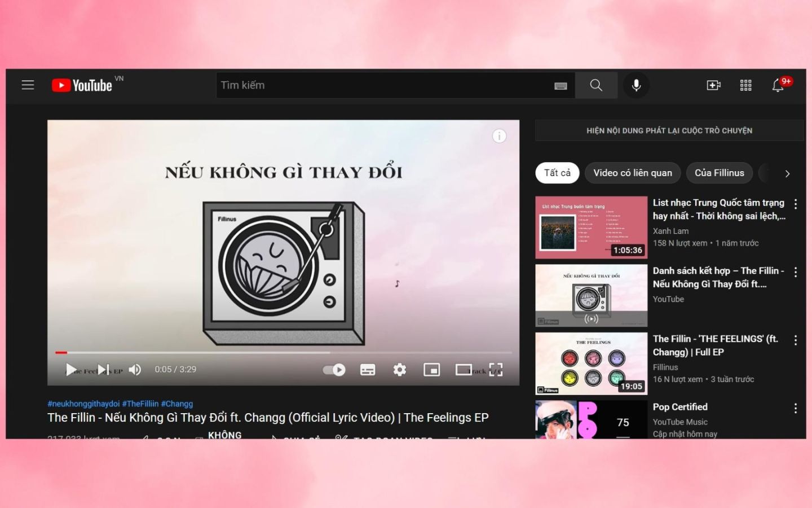Open Fillinus channel under Full EP

pyautogui.click(x=665, y=367)
